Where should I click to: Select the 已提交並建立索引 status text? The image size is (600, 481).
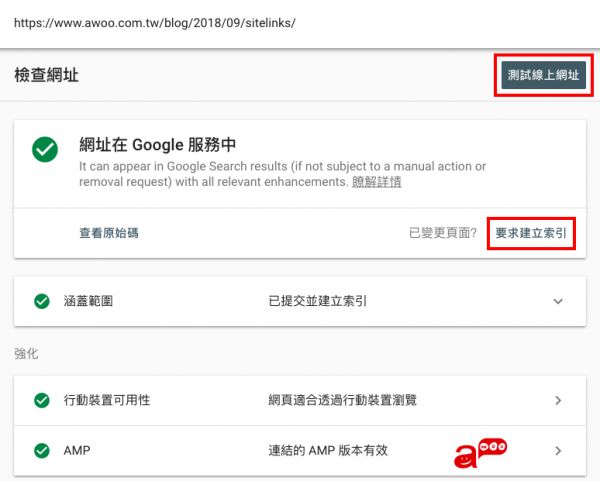point(318,301)
